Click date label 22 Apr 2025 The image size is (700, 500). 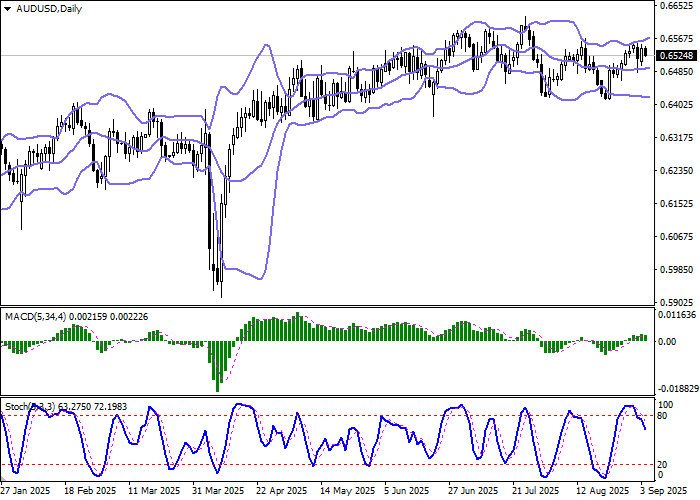(x=283, y=491)
